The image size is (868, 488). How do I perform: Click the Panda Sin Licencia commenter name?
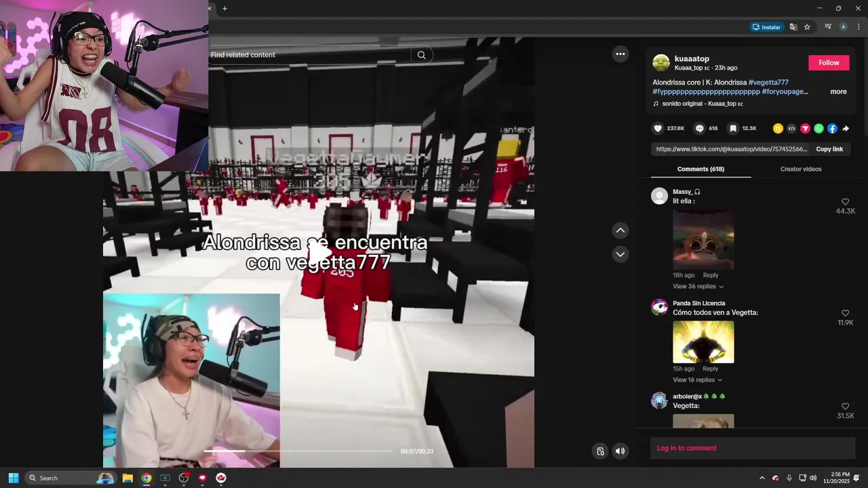coord(698,304)
